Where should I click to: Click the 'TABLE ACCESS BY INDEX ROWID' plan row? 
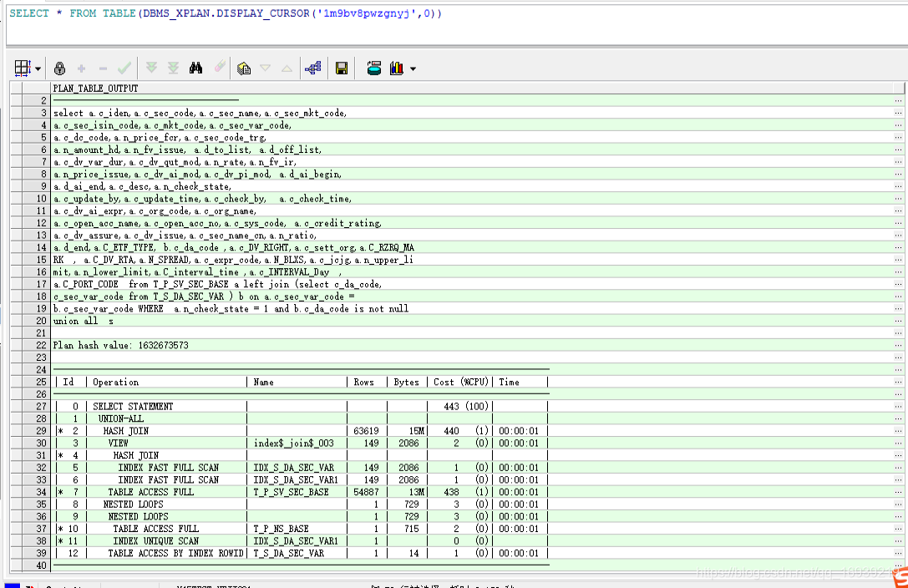click(472, 553)
